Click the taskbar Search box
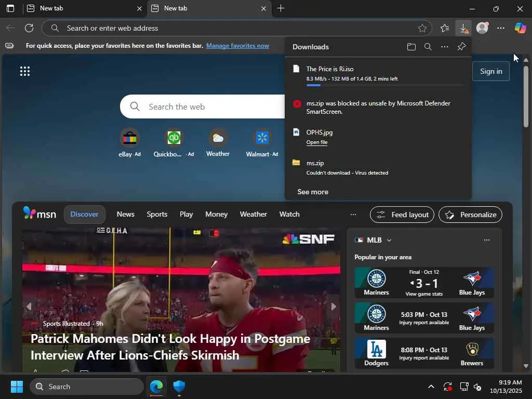Image resolution: width=532 pixels, height=399 pixels. pyautogui.click(x=87, y=387)
